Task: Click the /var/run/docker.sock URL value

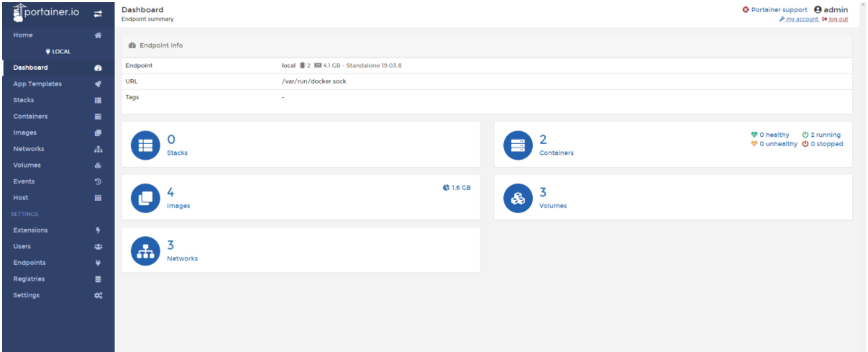Action: click(314, 81)
